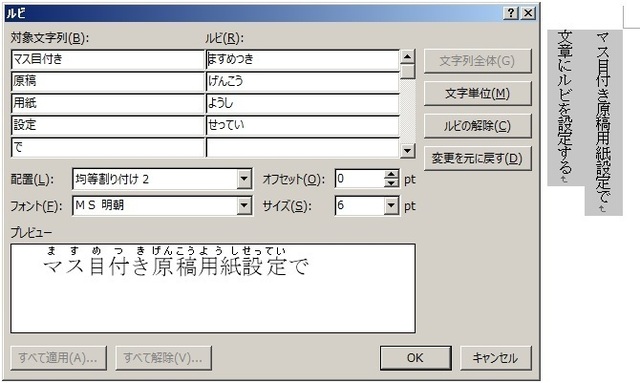Click the 文字列全体(G) button
Screen dimensions: 640x383
[478, 61]
